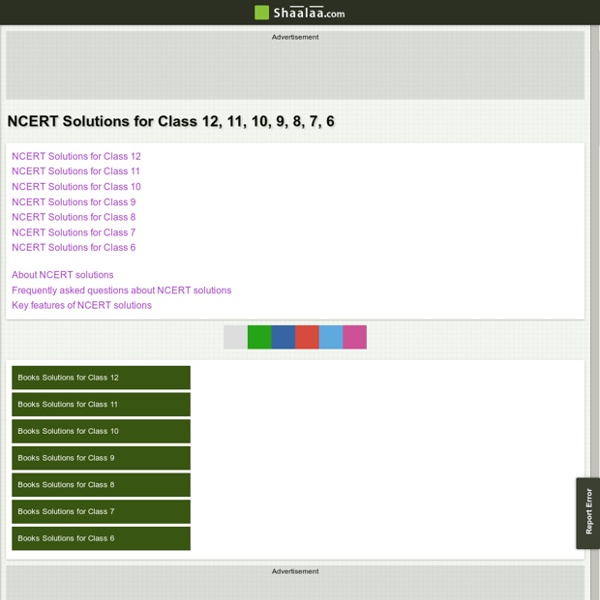Open NCERT Solutions for Class 9 link
The height and width of the screenshot is (600, 600).
[x=73, y=202]
